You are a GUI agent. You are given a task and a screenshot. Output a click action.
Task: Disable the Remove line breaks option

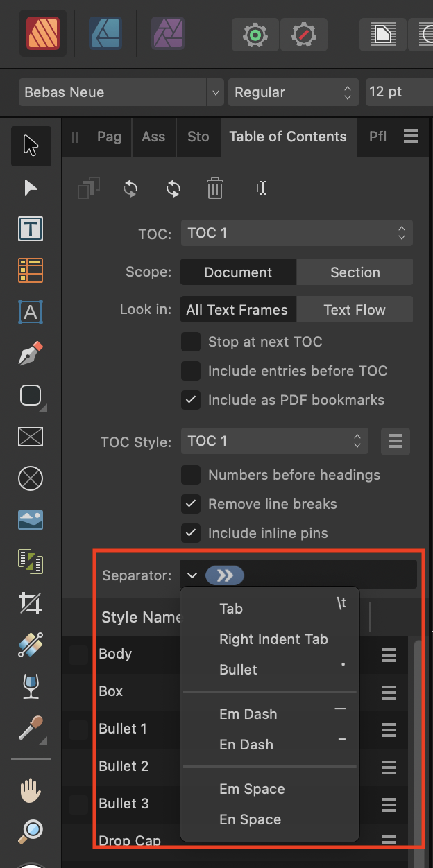point(191,504)
